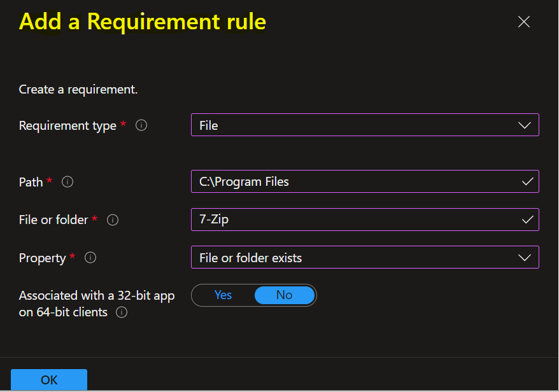Click the 'Property' field label
Image resolution: width=559 pixels, height=392 pixels.
(x=43, y=258)
